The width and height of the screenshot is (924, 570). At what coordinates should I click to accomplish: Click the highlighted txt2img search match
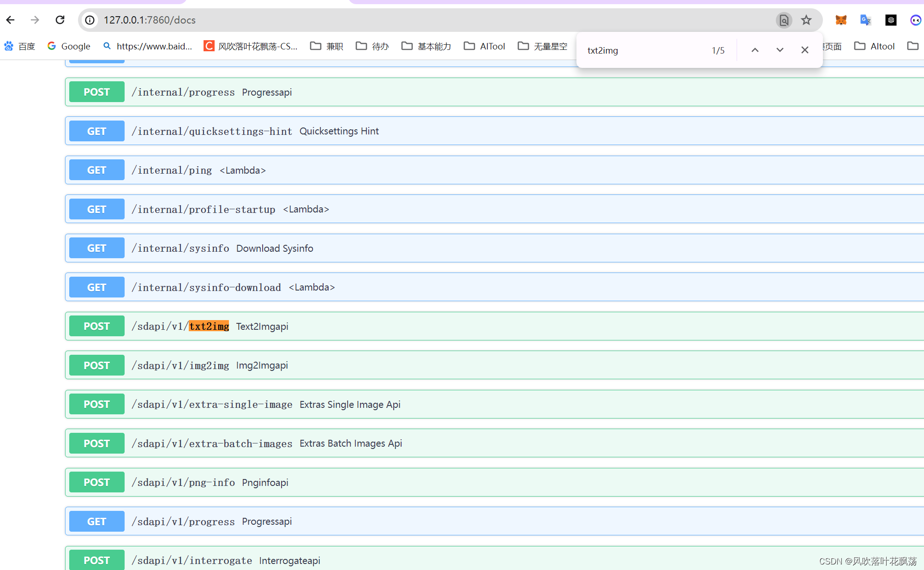[x=209, y=326]
